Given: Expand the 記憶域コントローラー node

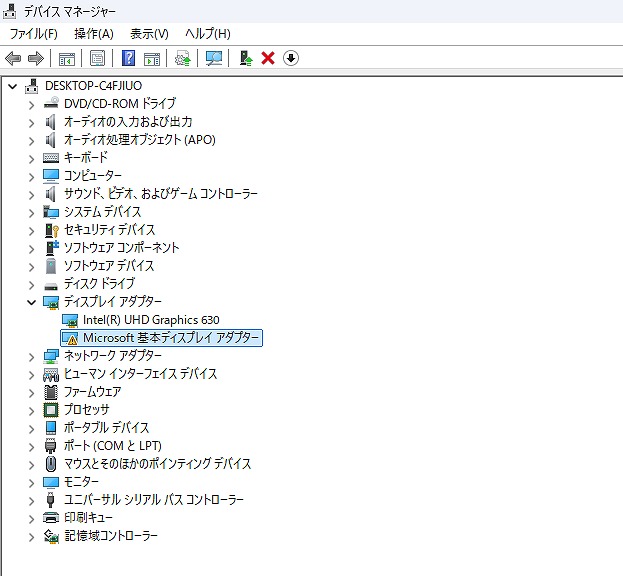Looking at the screenshot, I should [32, 536].
